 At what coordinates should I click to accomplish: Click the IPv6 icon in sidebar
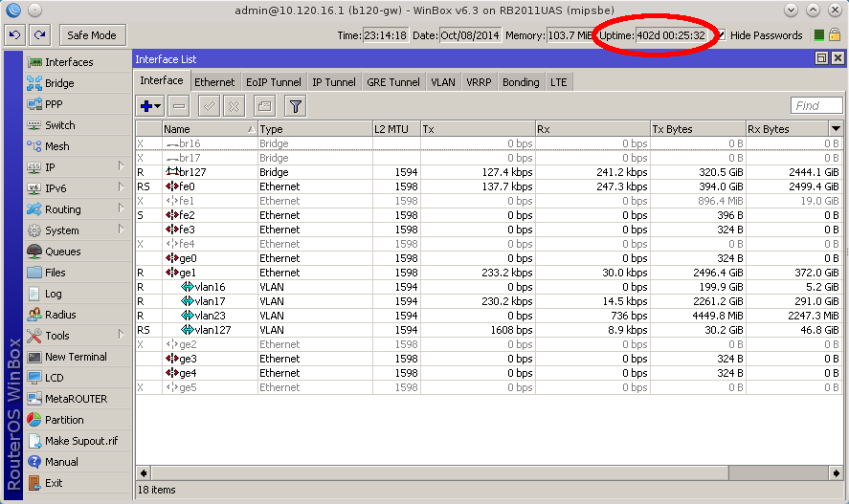click(x=34, y=188)
